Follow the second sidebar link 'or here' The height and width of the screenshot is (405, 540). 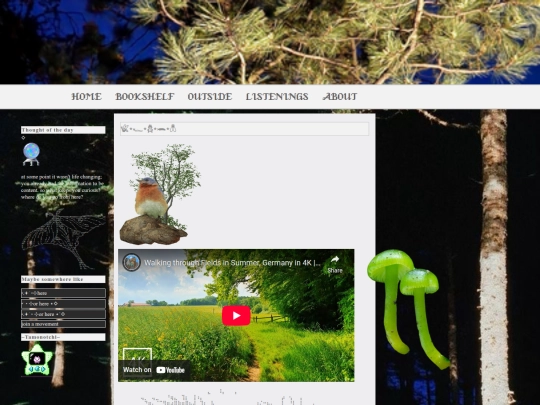[x=63, y=304]
